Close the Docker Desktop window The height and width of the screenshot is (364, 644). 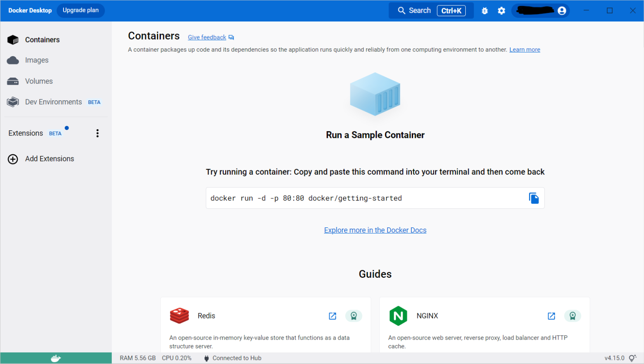632,11
